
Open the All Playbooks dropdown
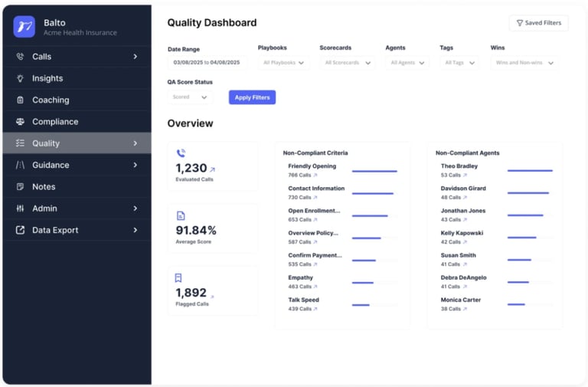click(284, 63)
